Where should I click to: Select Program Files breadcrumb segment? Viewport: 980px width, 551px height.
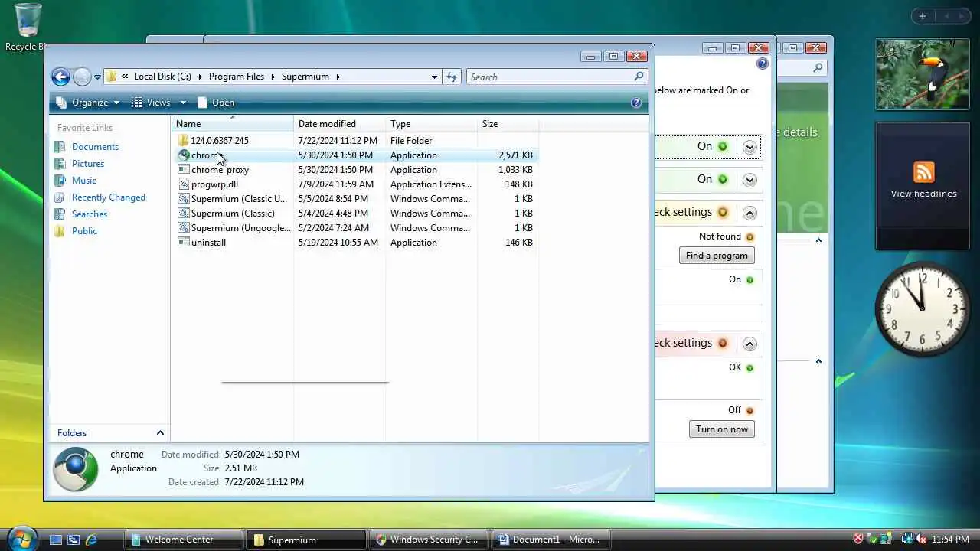coord(236,77)
